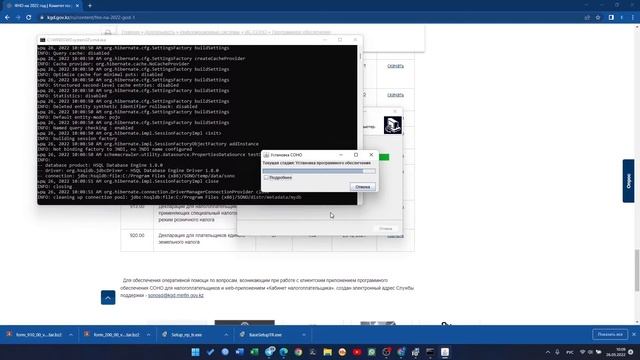
Task: Open File Explorer in taskbar
Action: coord(327,352)
